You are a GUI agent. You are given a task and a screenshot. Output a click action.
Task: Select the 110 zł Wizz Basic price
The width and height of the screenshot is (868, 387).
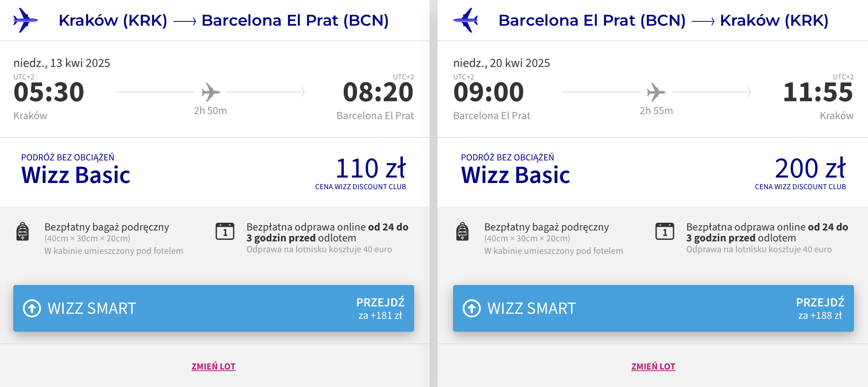pos(371,168)
